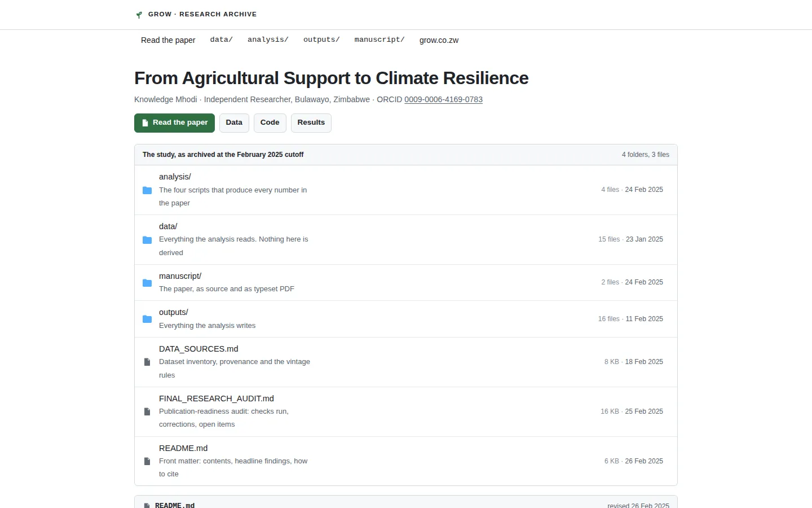Click the GROW · RESEARCH ARCHIVE header title
812x508 pixels.
click(x=202, y=14)
